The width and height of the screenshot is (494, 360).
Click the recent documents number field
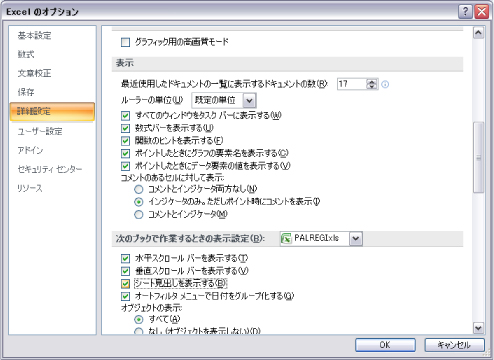352,84
